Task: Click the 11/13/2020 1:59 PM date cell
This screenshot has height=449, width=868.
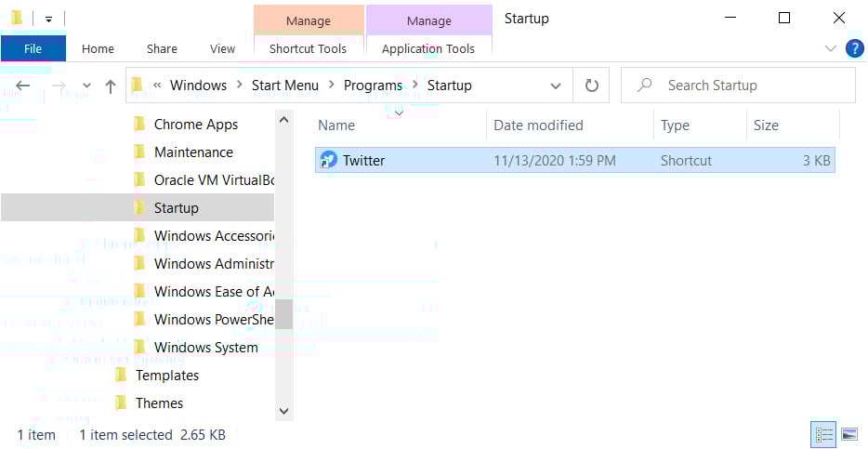Action: (x=555, y=161)
